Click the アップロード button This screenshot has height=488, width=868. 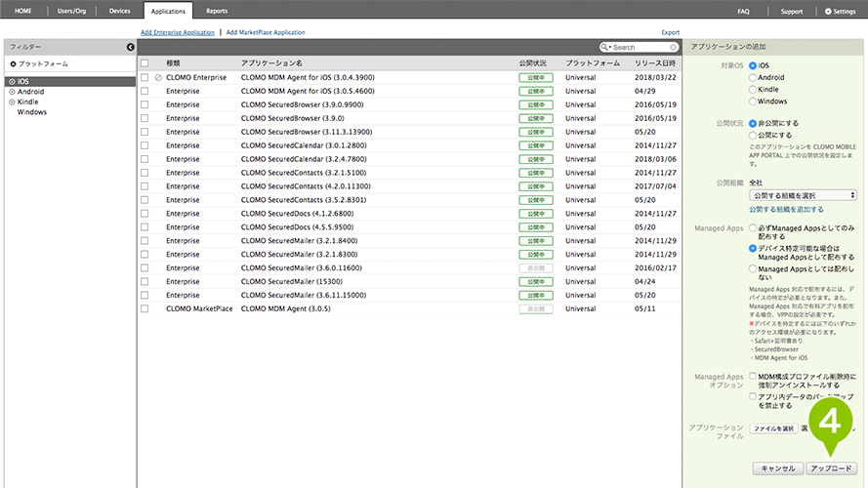(832, 468)
